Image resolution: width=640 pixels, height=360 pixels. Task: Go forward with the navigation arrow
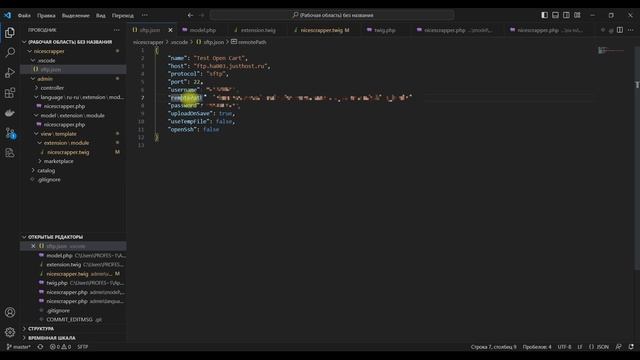(202, 15)
